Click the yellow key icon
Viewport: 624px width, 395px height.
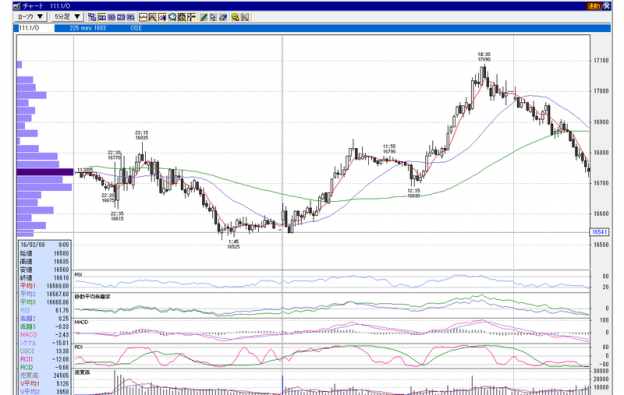[235, 17]
